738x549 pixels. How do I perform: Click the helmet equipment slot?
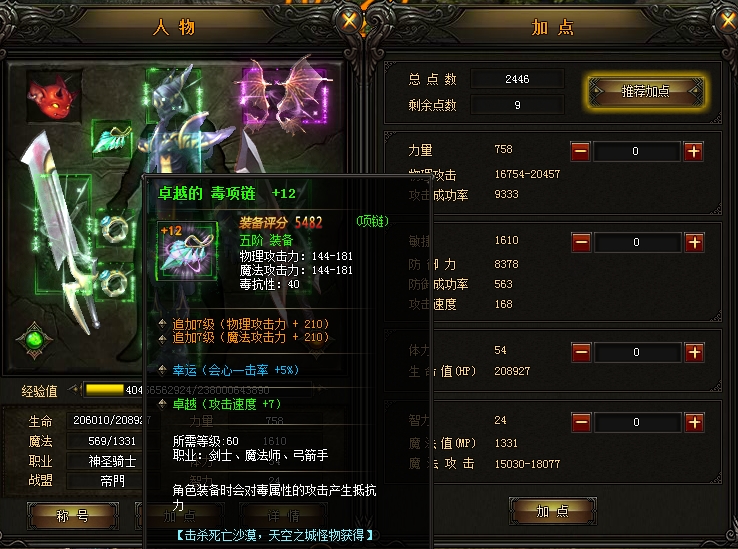click(173, 96)
